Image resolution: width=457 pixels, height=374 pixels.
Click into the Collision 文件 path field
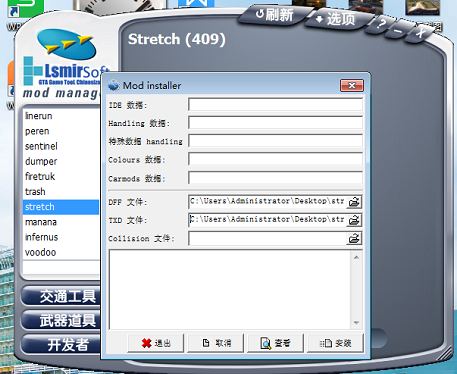[268, 238]
